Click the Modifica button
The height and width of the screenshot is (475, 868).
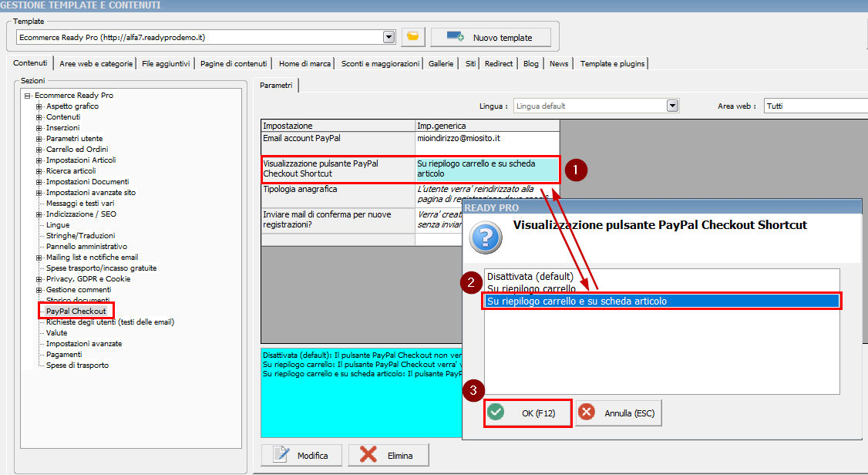(x=301, y=455)
